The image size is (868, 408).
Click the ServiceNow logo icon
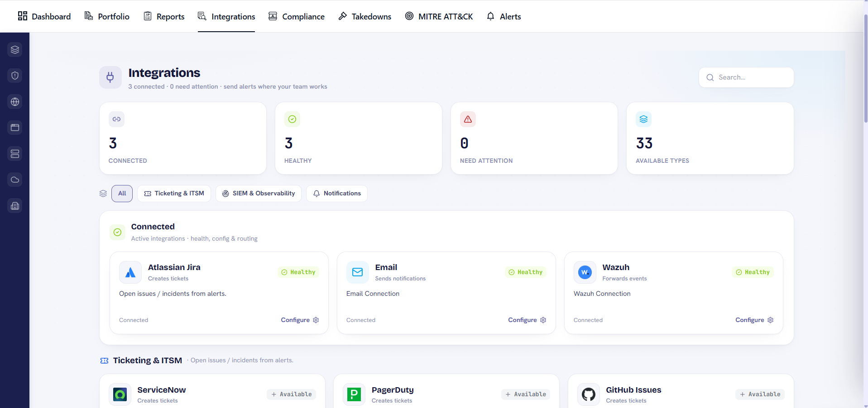(120, 394)
